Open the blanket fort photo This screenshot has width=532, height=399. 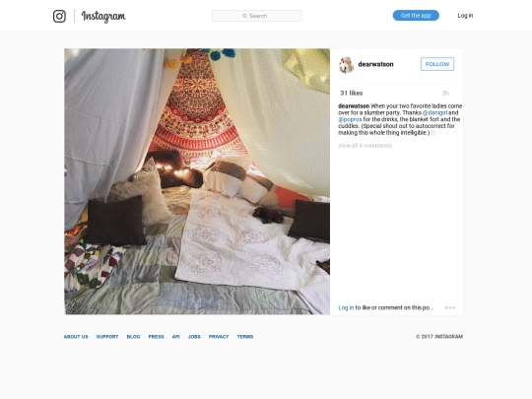(197, 181)
